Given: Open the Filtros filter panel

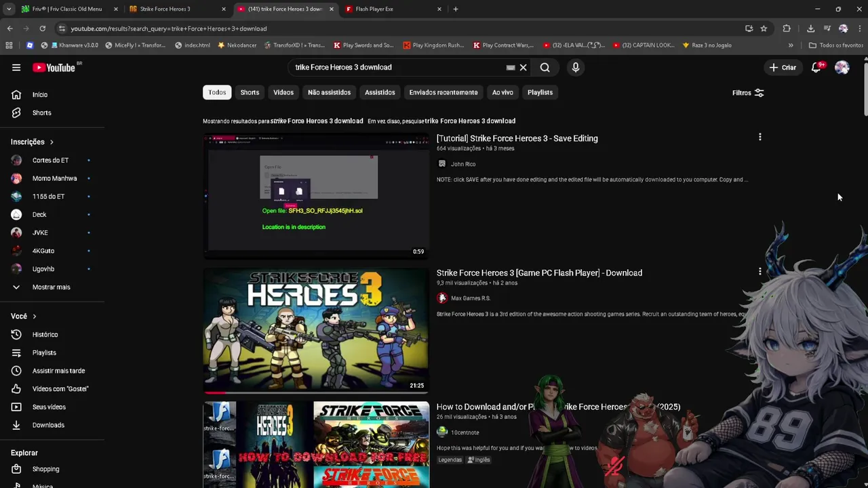Looking at the screenshot, I should (x=748, y=93).
